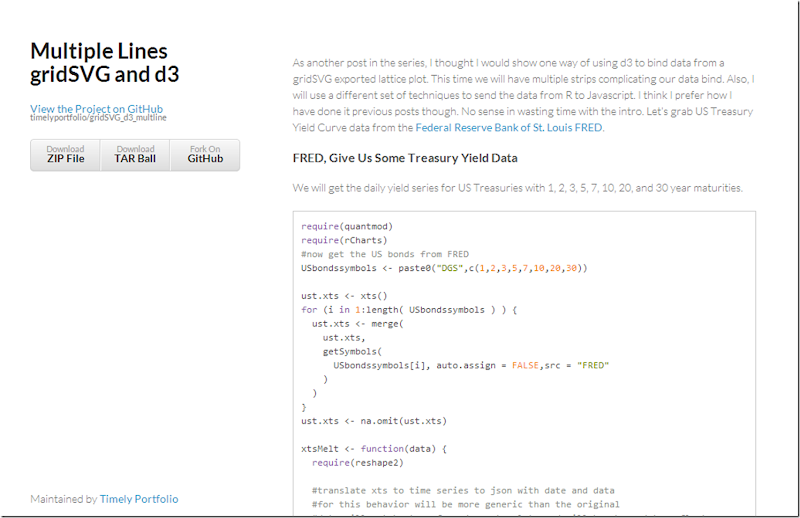The height and width of the screenshot is (518, 800).
Task: Click the auto.assign = FALSE code line
Action: (471, 365)
